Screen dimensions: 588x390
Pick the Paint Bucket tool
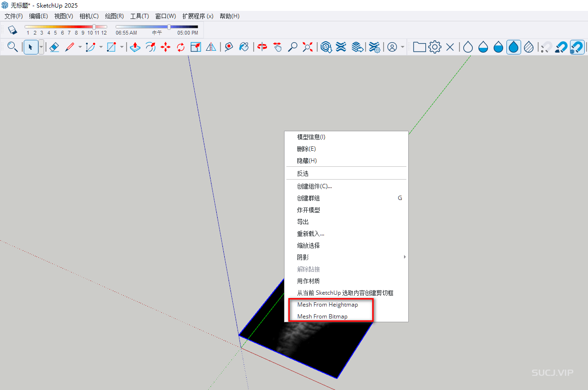pos(244,47)
